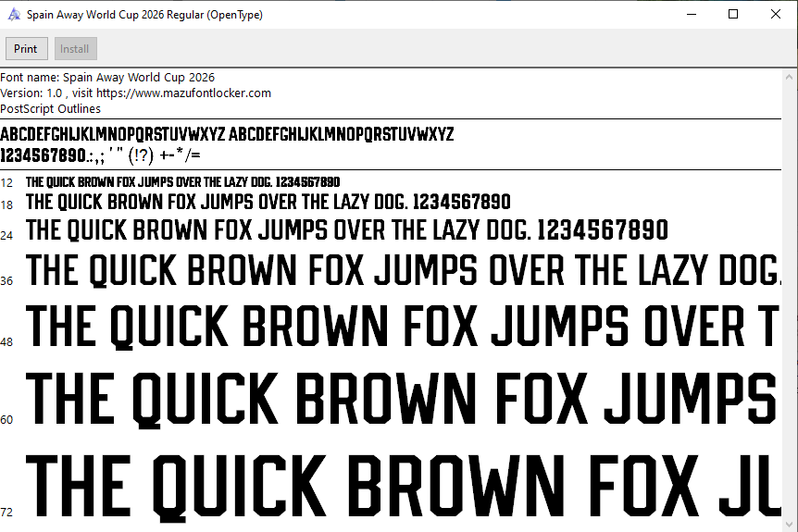The width and height of the screenshot is (798, 532).
Task: Click the greyed-out Install button
Action: click(75, 49)
